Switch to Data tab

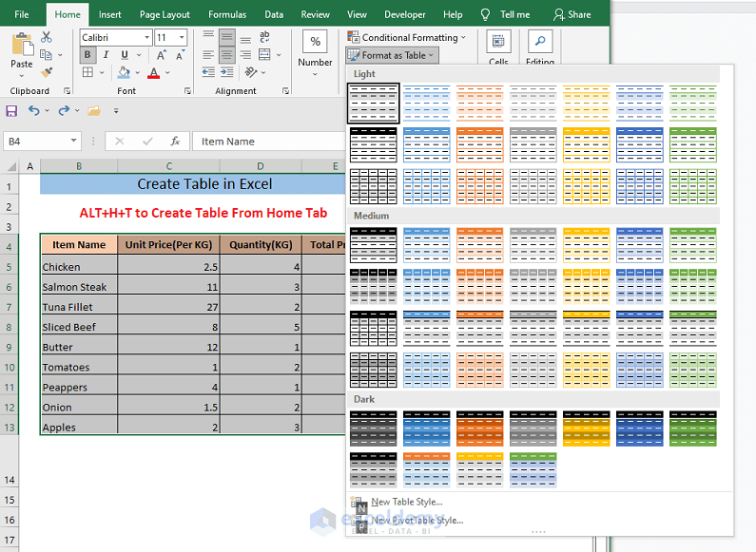[x=274, y=14]
